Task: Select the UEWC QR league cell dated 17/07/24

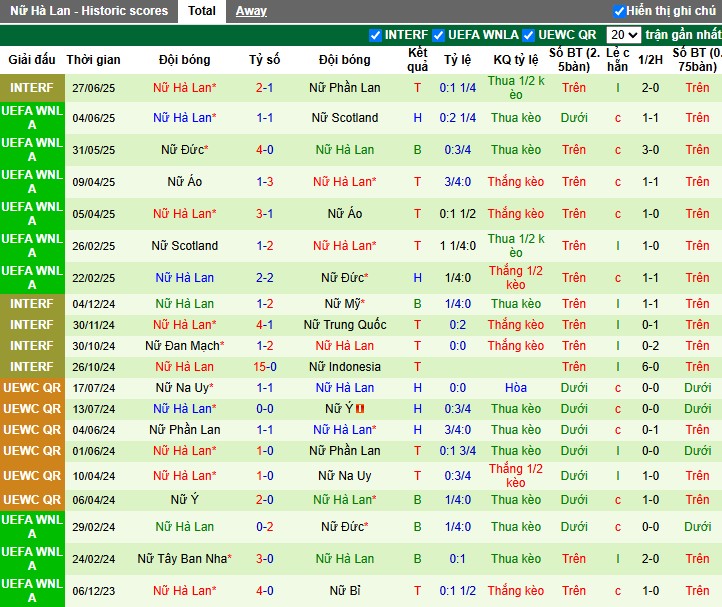Action: point(32,388)
